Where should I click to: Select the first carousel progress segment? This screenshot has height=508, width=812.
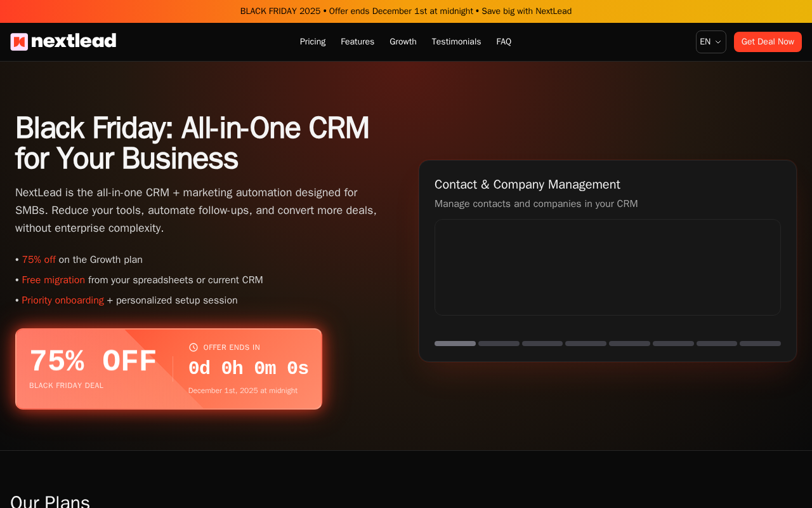coord(455,344)
